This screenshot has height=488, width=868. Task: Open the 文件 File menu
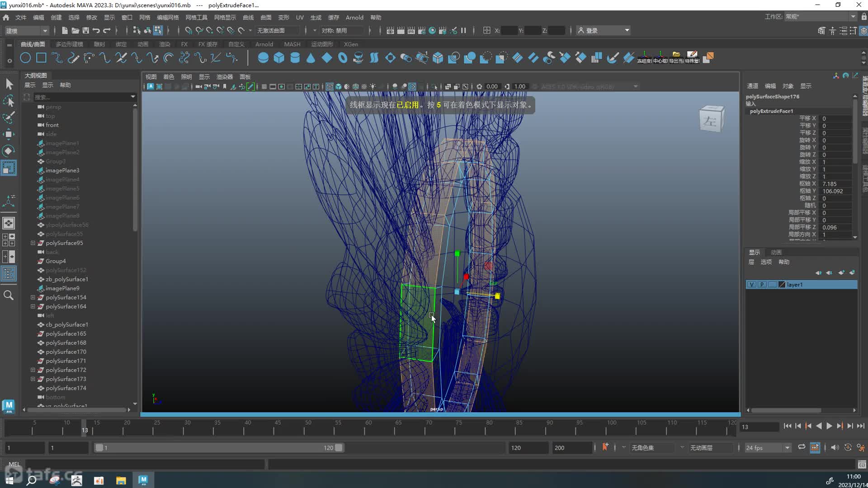[x=21, y=17]
